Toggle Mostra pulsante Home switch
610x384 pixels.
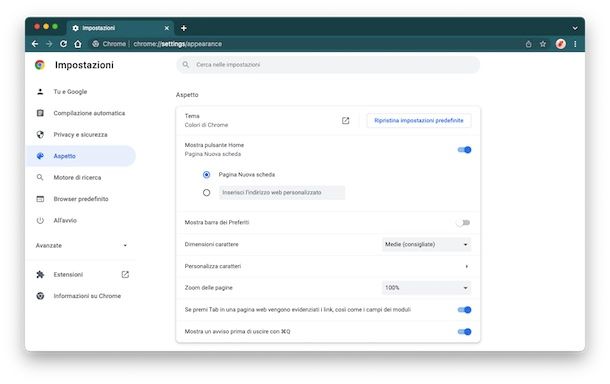464,150
